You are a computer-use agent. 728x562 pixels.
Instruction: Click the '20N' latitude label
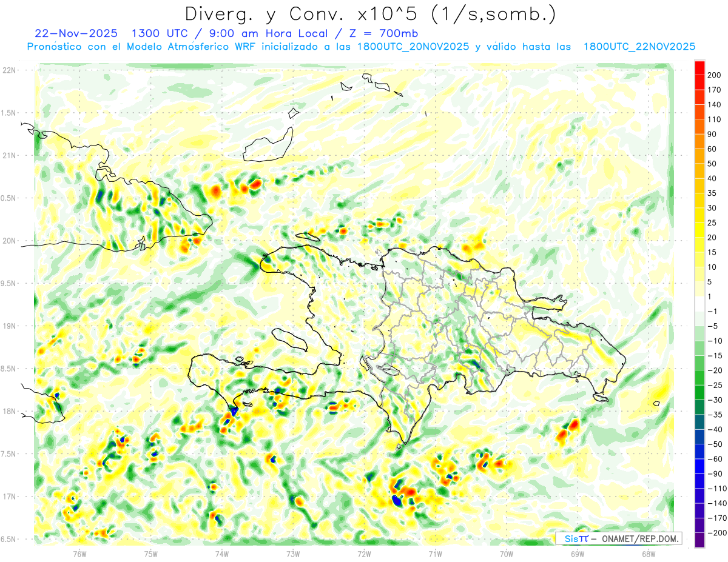click(x=8, y=241)
